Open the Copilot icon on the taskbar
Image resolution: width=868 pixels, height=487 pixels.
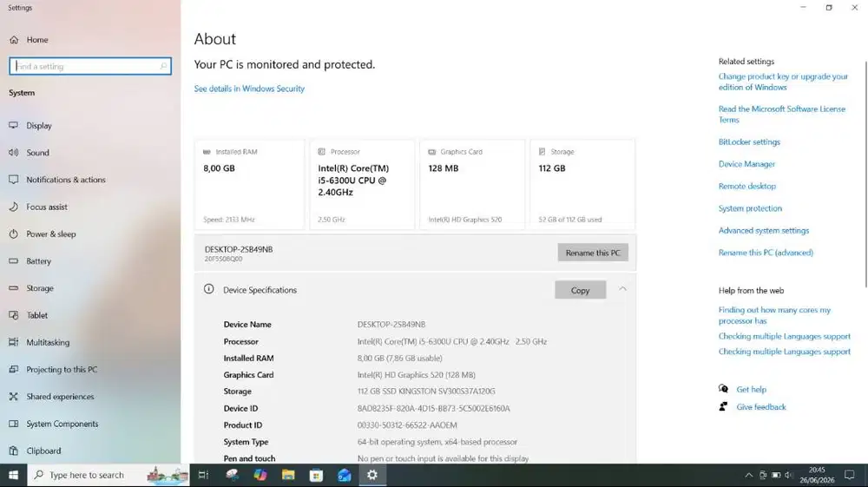260,476
